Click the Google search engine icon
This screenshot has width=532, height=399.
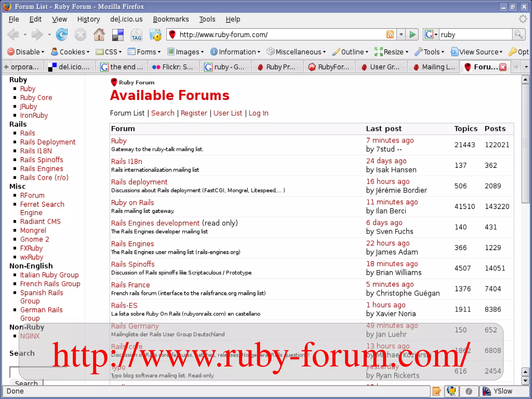pyautogui.click(x=429, y=35)
